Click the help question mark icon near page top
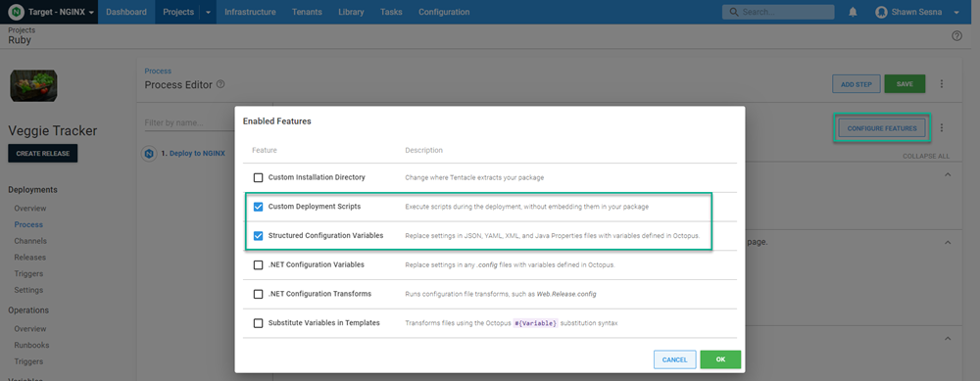 [956, 36]
